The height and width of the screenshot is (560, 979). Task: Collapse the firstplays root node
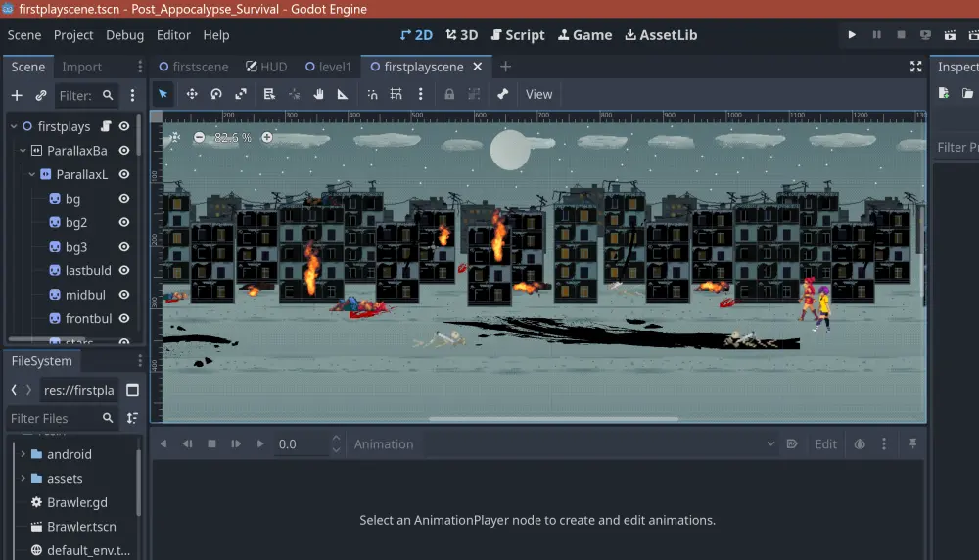pyautogui.click(x=14, y=126)
